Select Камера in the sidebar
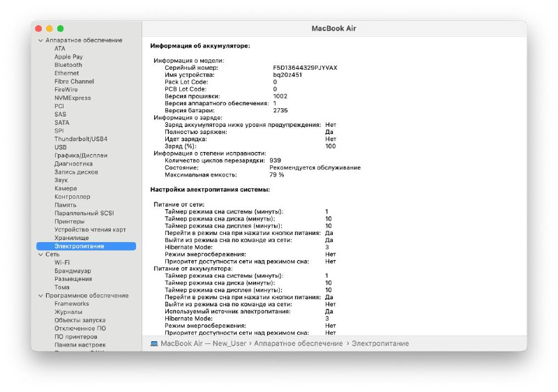 coord(66,188)
